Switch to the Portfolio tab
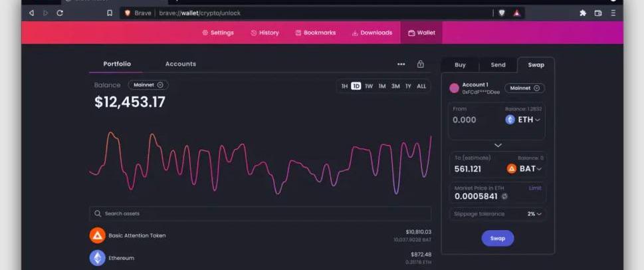The width and height of the screenshot is (644, 270). 117,64
